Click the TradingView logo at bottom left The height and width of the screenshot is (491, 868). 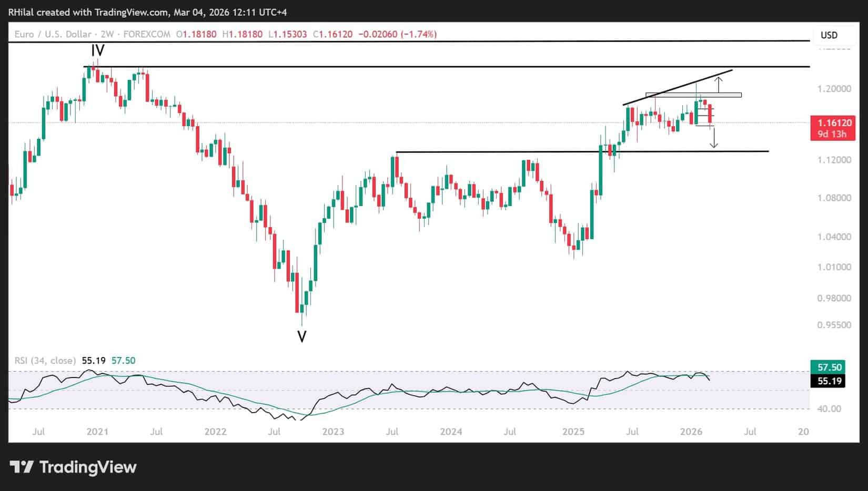pyautogui.click(x=73, y=467)
